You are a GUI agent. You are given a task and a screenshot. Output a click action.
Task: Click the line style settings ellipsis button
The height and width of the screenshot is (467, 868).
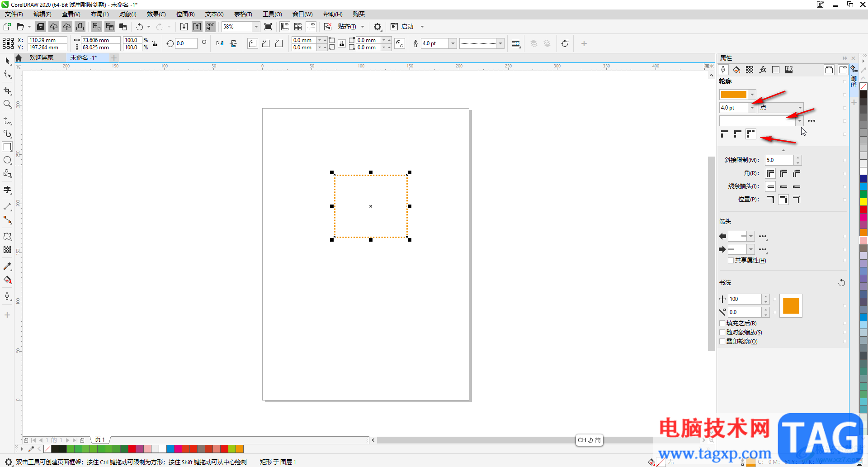811,121
